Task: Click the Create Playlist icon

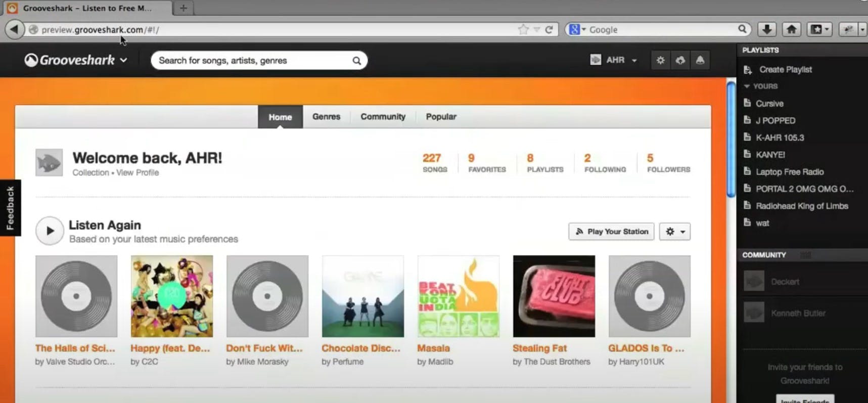Action: click(x=748, y=70)
